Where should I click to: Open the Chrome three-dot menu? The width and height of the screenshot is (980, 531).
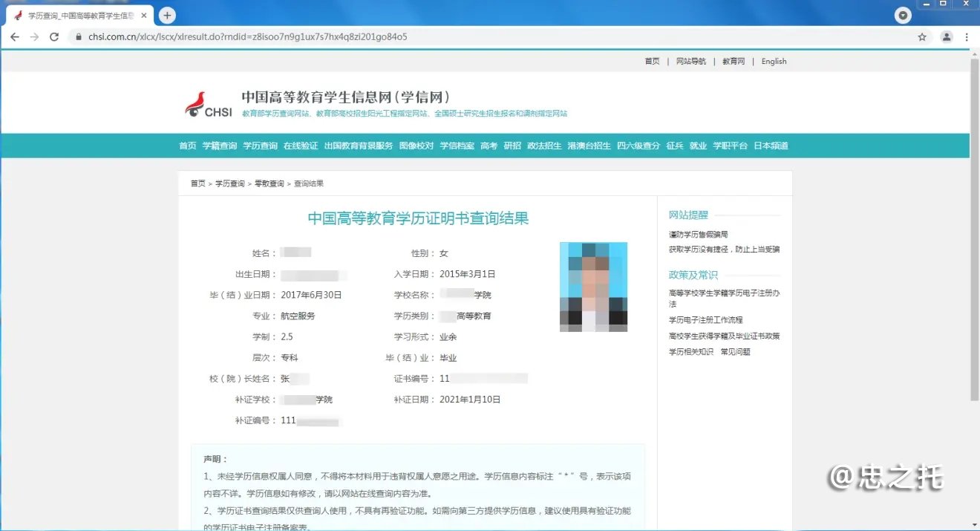pos(967,36)
